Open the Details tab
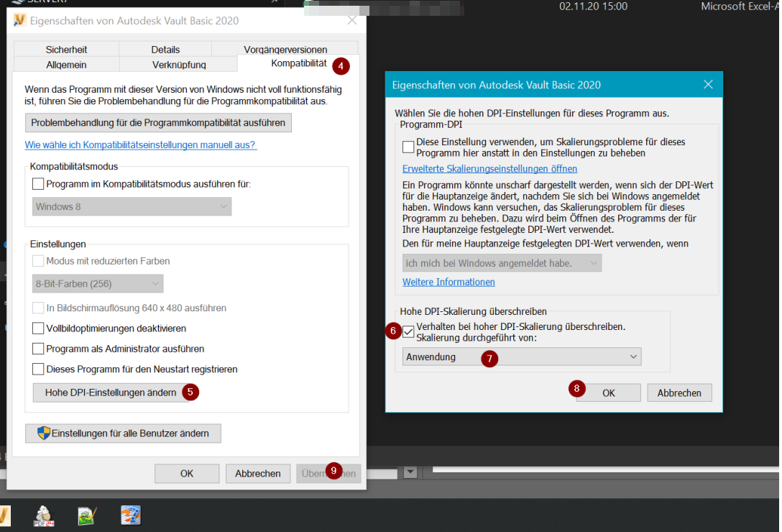782x532 pixels. pos(165,50)
